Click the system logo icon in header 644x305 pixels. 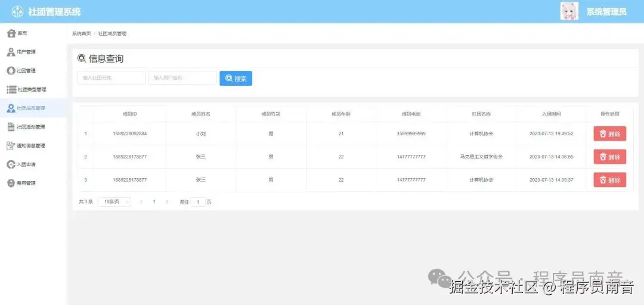[x=17, y=11]
